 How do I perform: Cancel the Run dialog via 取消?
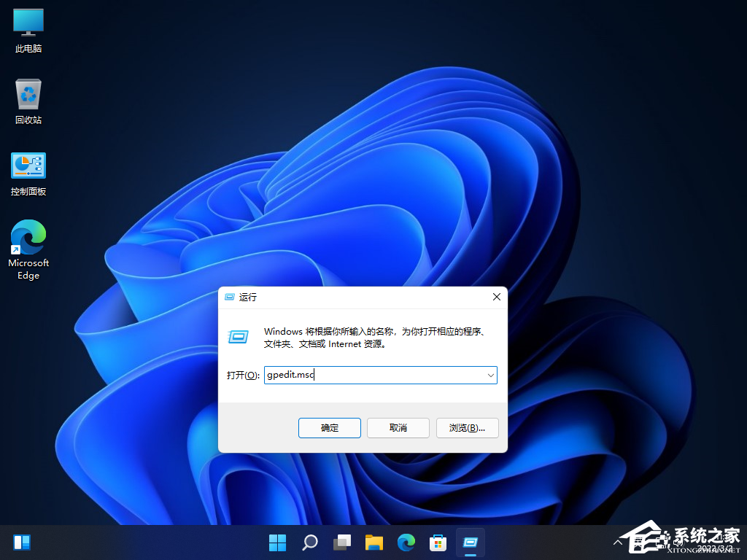(398, 428)
